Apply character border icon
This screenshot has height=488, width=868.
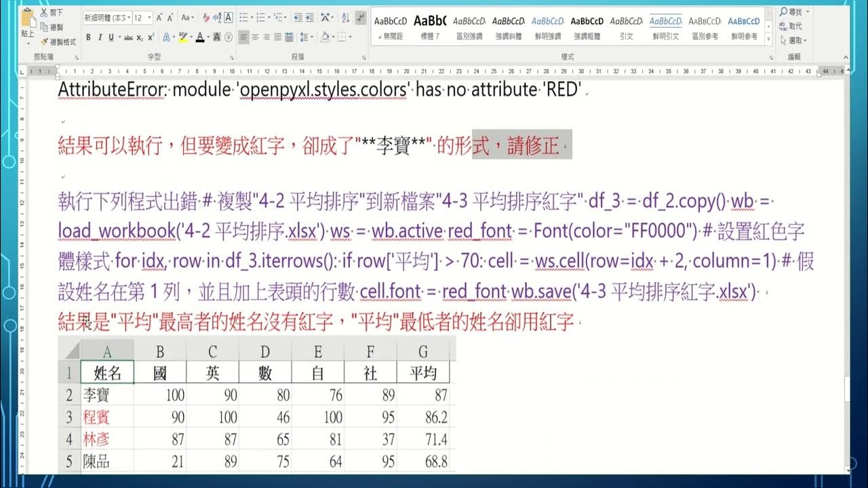[229, 18]
